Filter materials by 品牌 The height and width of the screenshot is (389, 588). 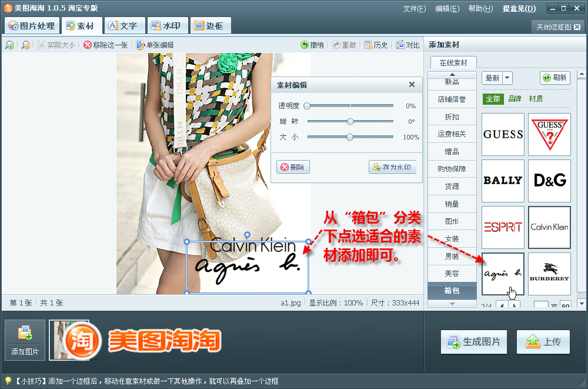(515, 99)
